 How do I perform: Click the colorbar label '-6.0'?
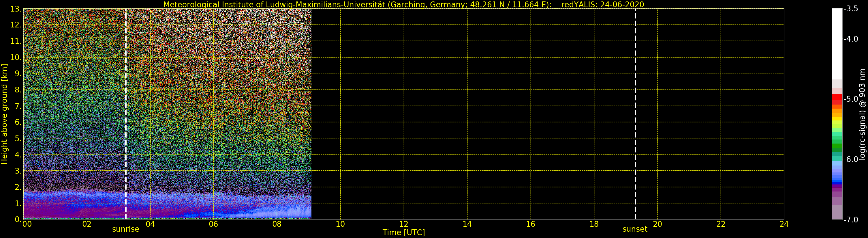[x=851, y=159]
